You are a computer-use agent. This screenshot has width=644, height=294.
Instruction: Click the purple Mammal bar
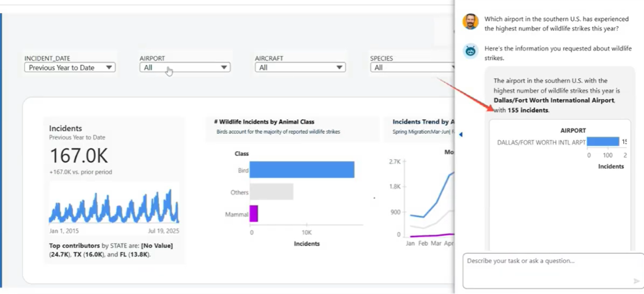[x=254, y=214]
